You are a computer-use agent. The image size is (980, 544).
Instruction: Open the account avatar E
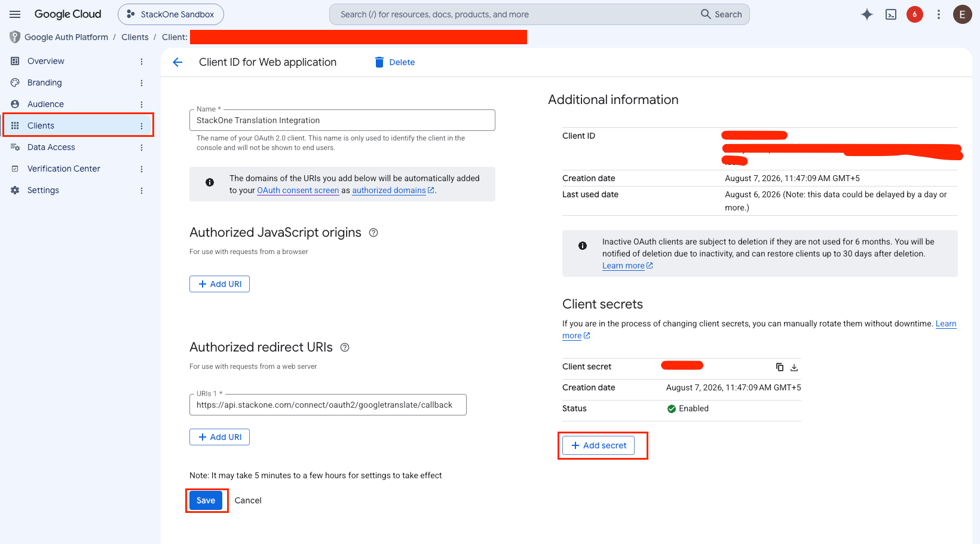[962, 14]
